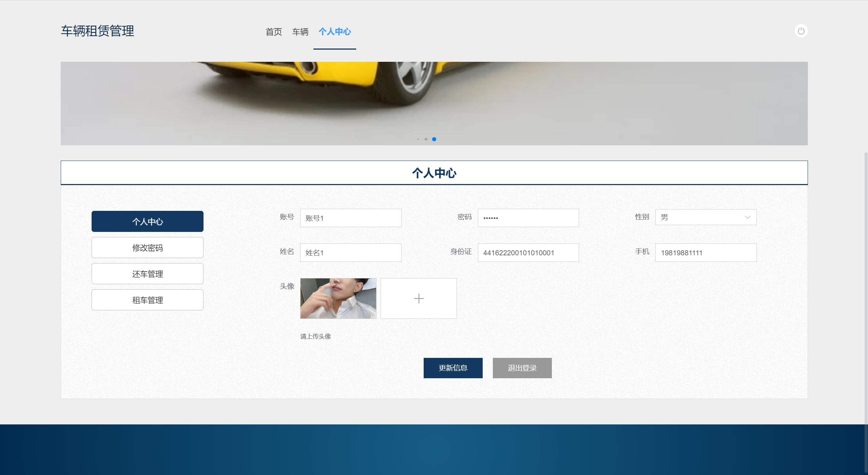Click the 身份证 ID number field
868x475 pixels.
[528, 253]
